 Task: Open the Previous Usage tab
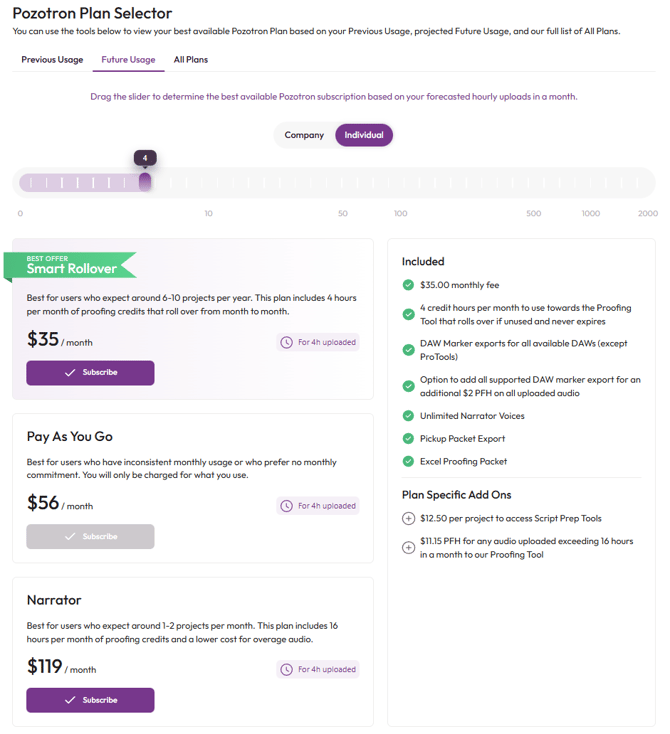52,60
